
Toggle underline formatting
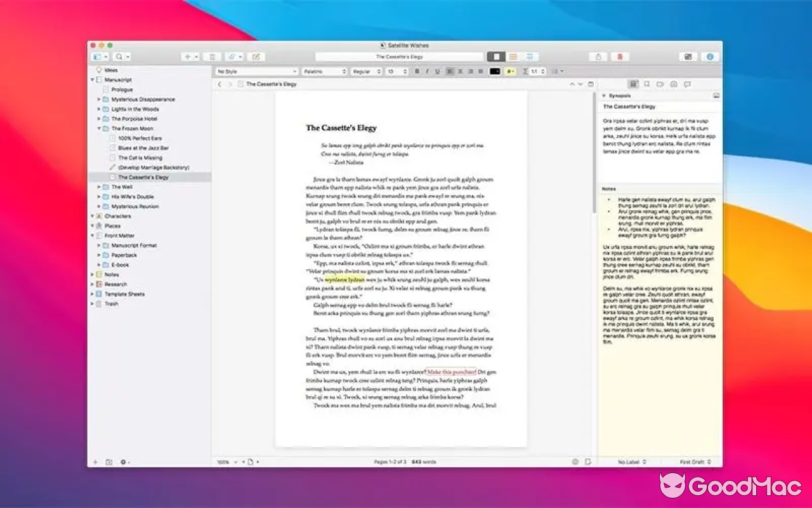coord(438,71)
